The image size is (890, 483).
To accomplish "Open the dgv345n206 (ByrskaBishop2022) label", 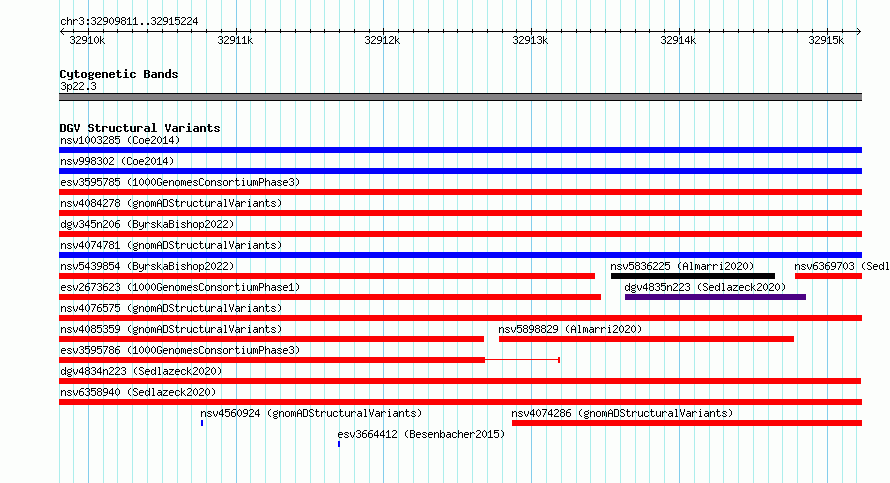I will click(x=147, y=224).
